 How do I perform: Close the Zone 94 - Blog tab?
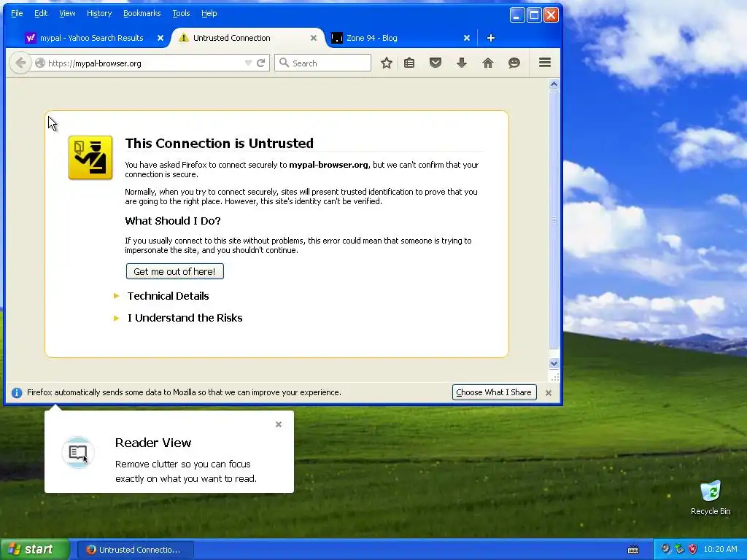point(467,38)
